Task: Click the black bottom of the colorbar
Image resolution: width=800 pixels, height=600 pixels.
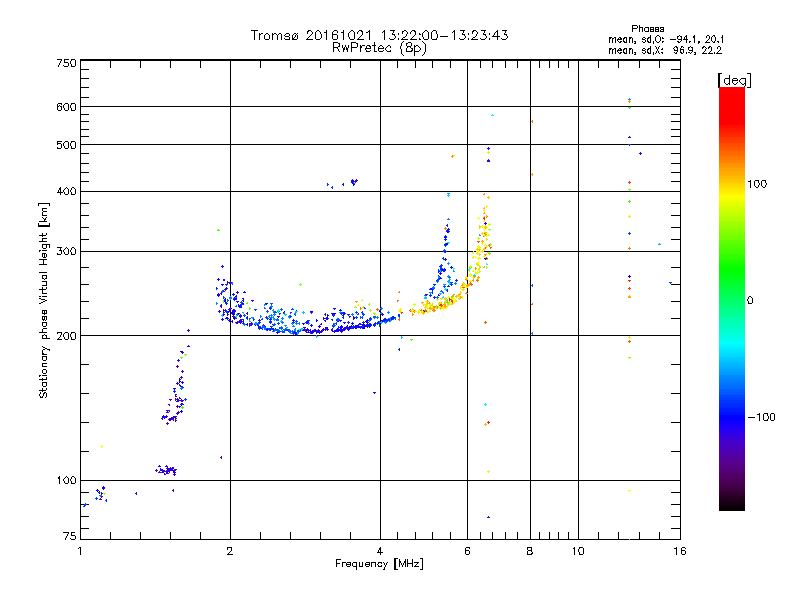Action: point(732,503)
